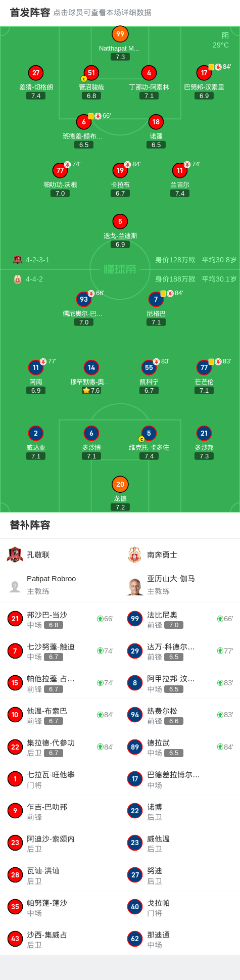Tap 4-2-3-1 formation label
240x980 pixels.
click(x=37, y=260)
